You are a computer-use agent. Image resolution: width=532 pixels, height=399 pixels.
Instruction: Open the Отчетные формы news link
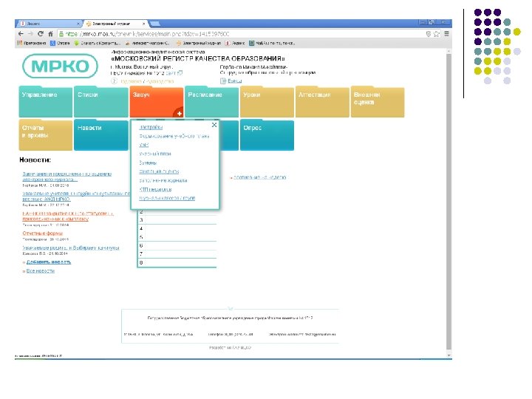(42, 233)
